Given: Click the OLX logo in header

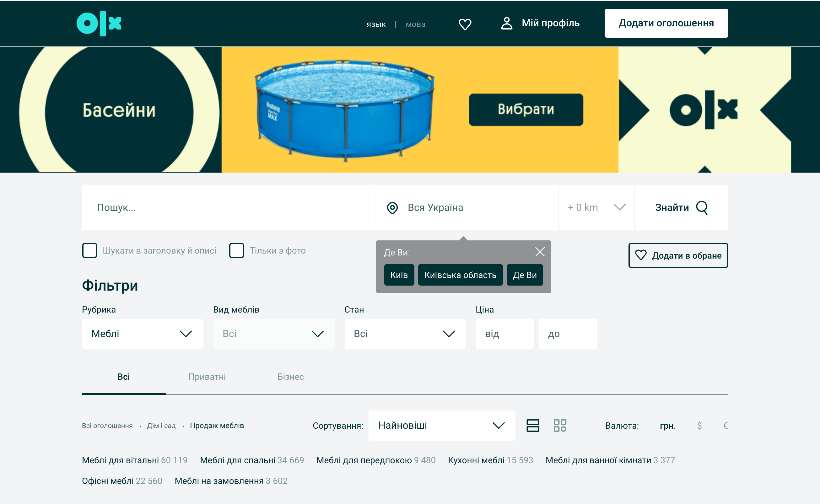Looking at the screenshot, I should click(99, 23).
